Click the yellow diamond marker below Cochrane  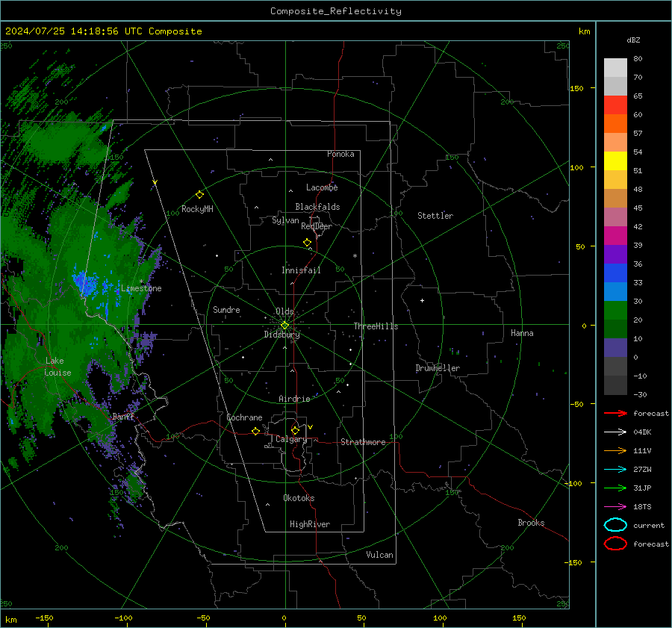point(255,432)
